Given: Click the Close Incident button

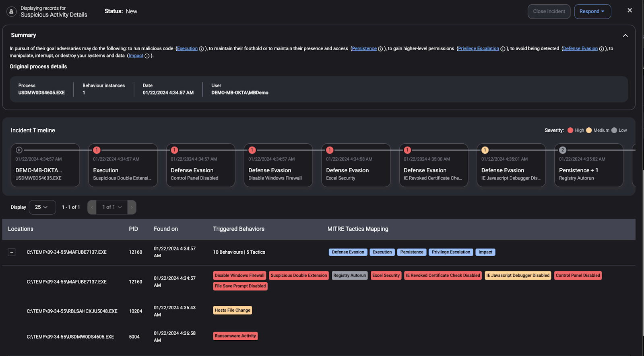Looking at the screenshot, I should [549, 11].
